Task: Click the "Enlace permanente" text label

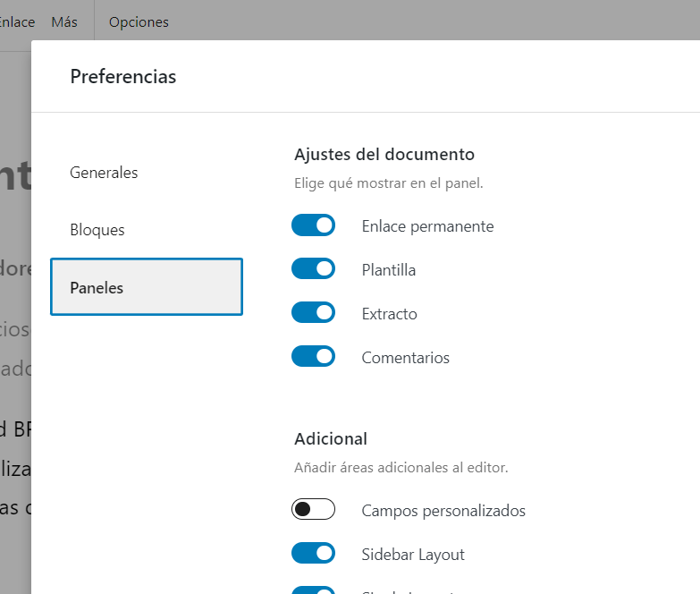Action: [x=427, y=226]
